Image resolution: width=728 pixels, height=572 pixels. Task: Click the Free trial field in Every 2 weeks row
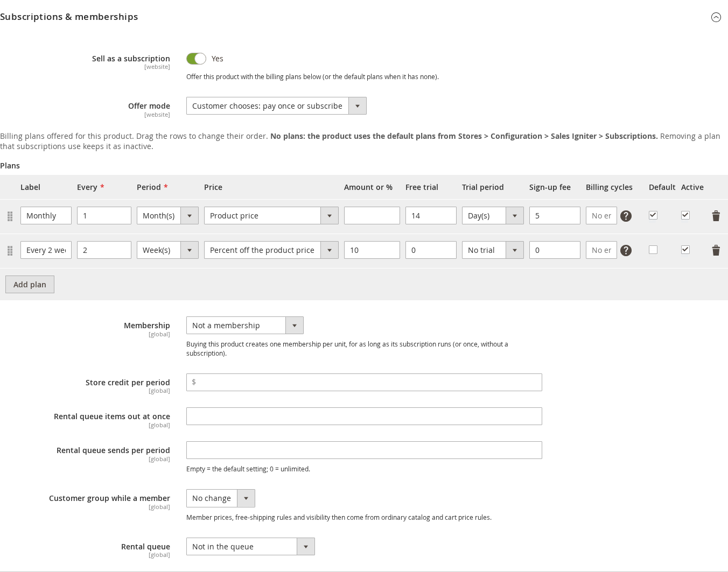coord(431,250)
